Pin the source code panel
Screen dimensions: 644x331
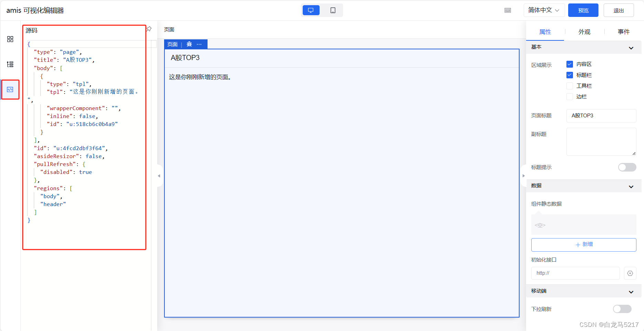click(x=149, y=29)
